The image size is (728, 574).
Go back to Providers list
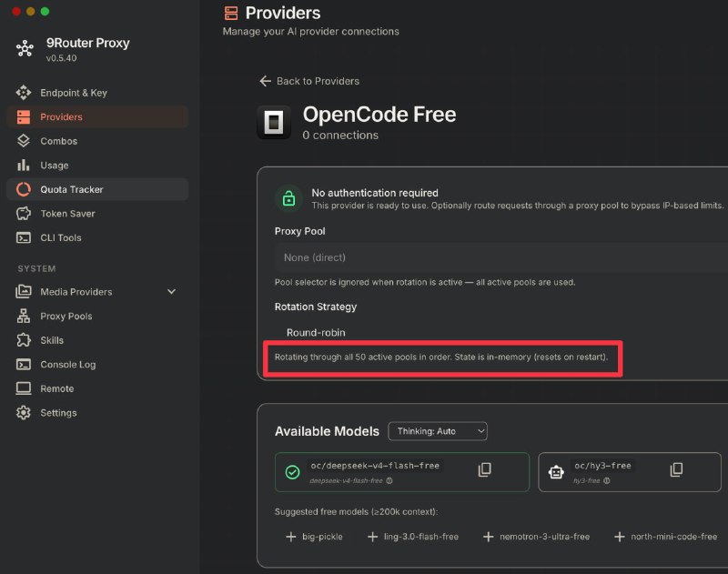pos(309,81)
